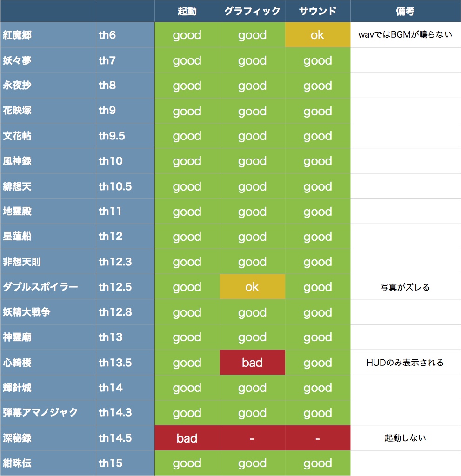Select the 心綺楼 row title

(x=48, y=363)
